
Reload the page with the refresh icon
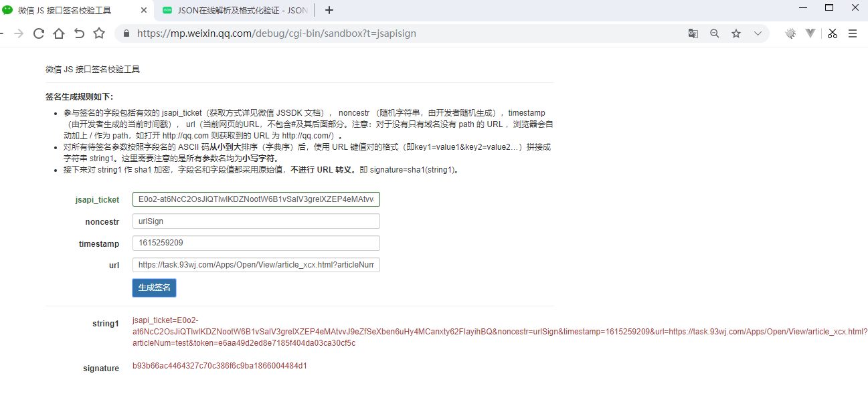[x=39, y=33]
